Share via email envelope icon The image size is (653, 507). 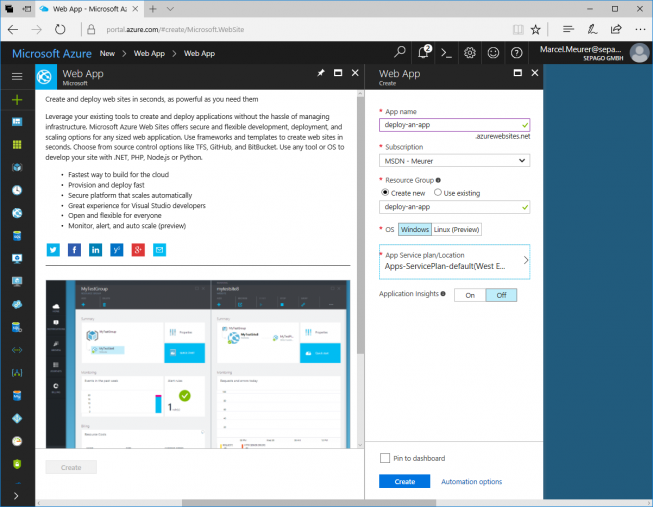pos(160,250)
